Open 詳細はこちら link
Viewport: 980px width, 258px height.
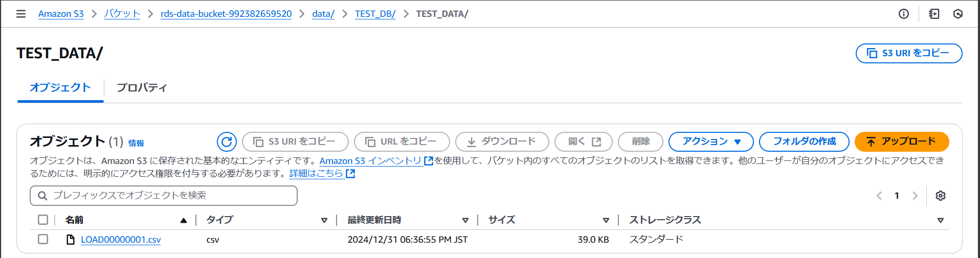(316, 174)
